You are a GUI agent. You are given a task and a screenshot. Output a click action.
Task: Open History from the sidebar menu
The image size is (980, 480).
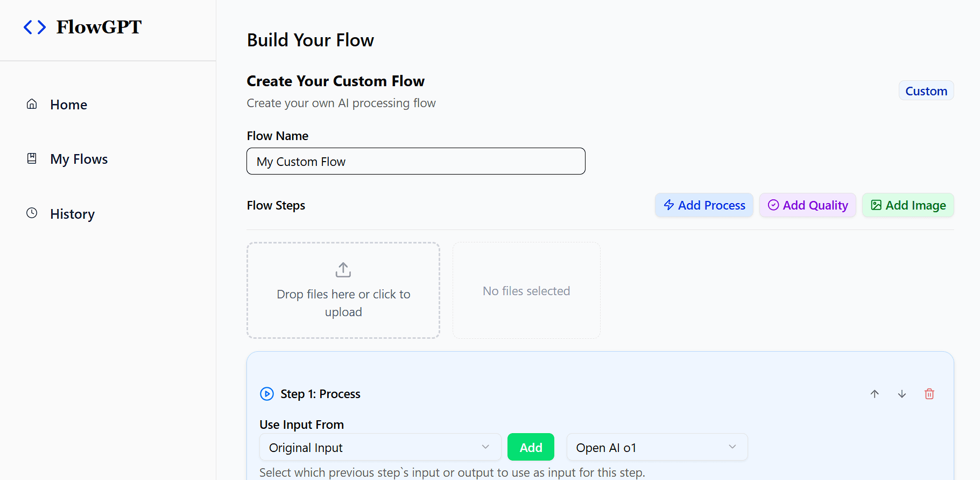[72, 214]
